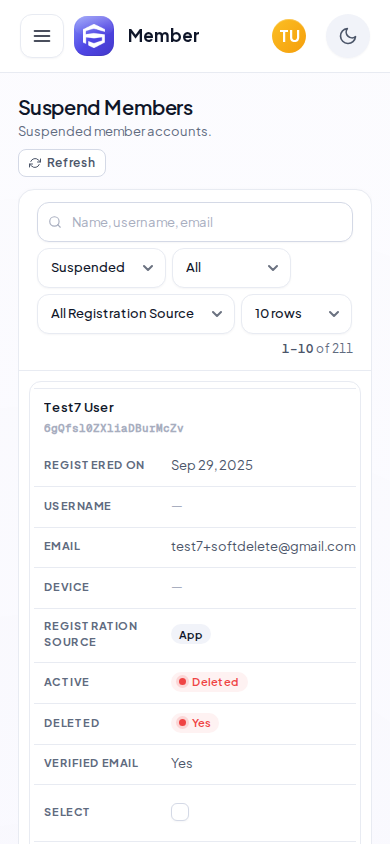Expand the All filter dropdown
390x844 pixels.
pyautogui.click(x=231, y=268)
